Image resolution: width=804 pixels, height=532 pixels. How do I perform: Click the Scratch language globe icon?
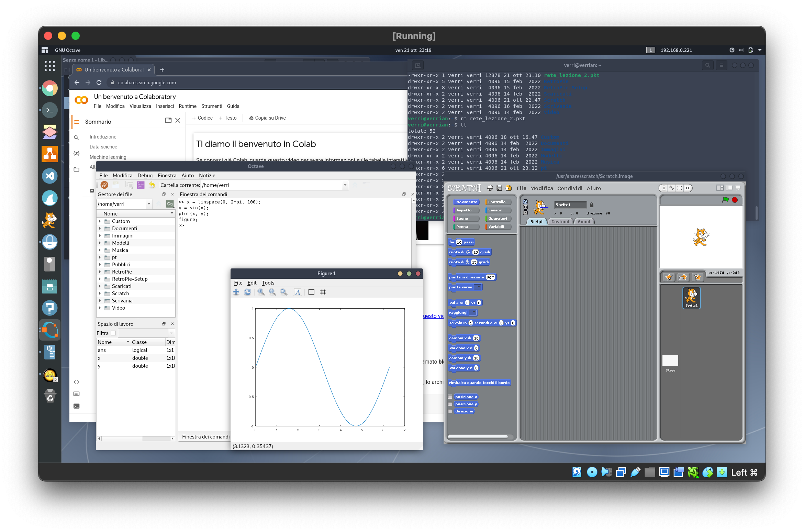pos(490,188)
